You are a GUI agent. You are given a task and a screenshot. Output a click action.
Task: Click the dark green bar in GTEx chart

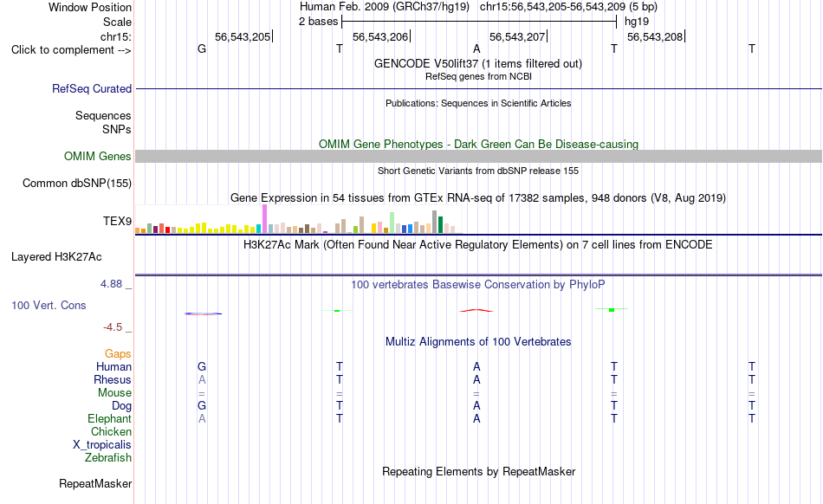tap(441, 224)
